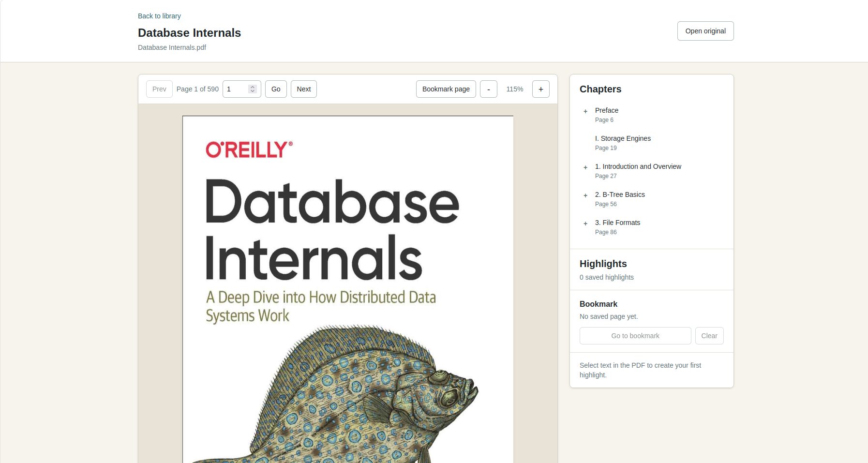Click the Open original button
The image size is (868, 463).
pyautogui.click(x=705, y=31)
